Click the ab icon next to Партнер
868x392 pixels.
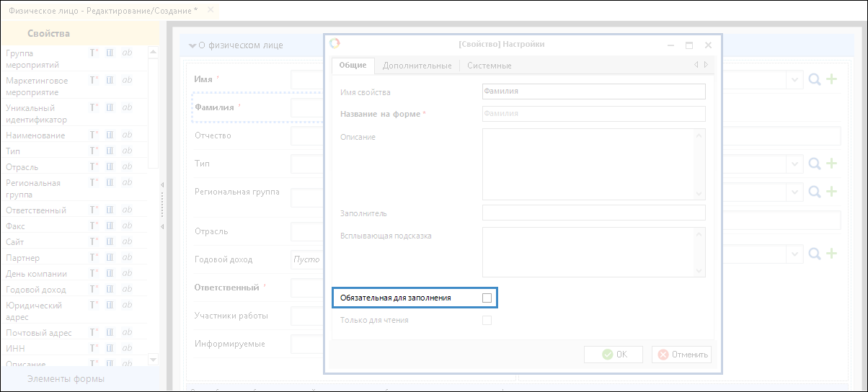[127, 258]
